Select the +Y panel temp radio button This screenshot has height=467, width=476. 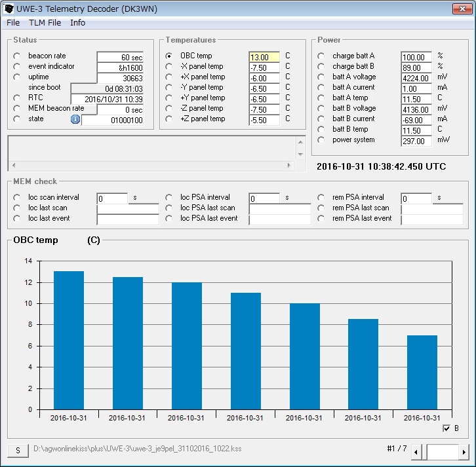(169, 98)
